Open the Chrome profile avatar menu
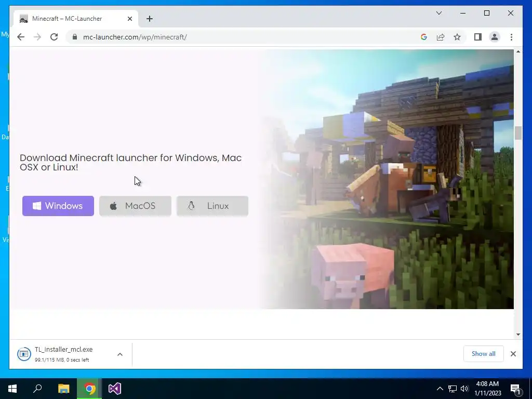This screenshot has width=532, height=399. 495,37
